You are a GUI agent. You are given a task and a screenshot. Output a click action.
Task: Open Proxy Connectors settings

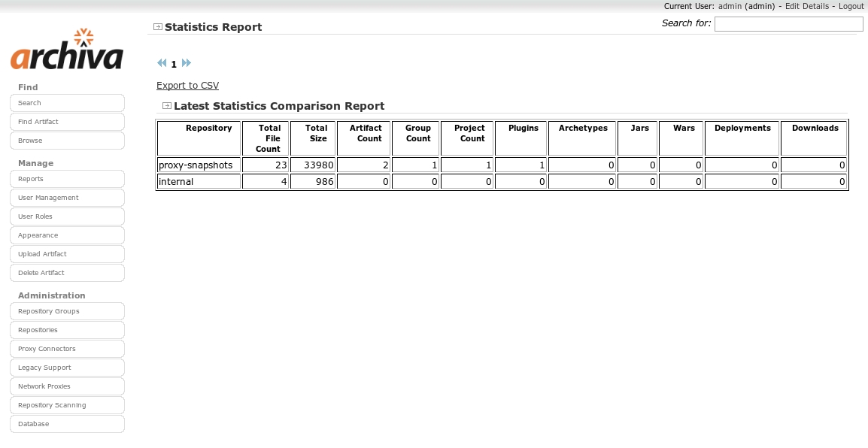point(67,349)
